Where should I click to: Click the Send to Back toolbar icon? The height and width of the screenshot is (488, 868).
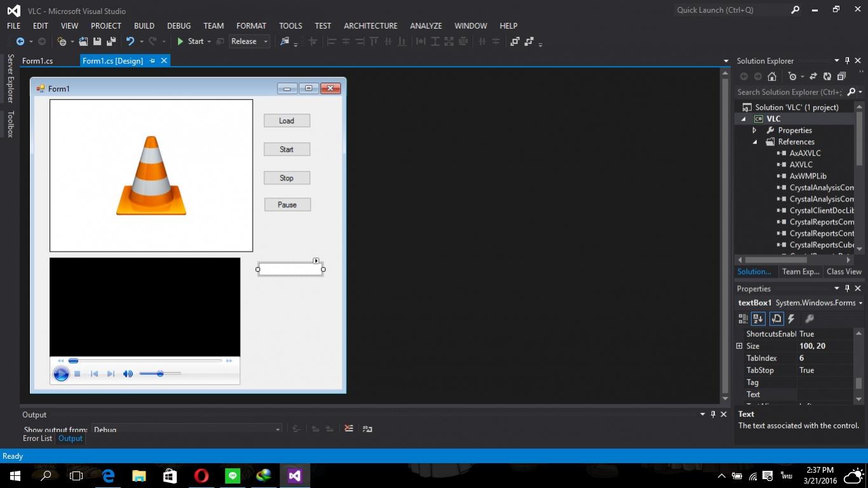click(x=529, y=41)
